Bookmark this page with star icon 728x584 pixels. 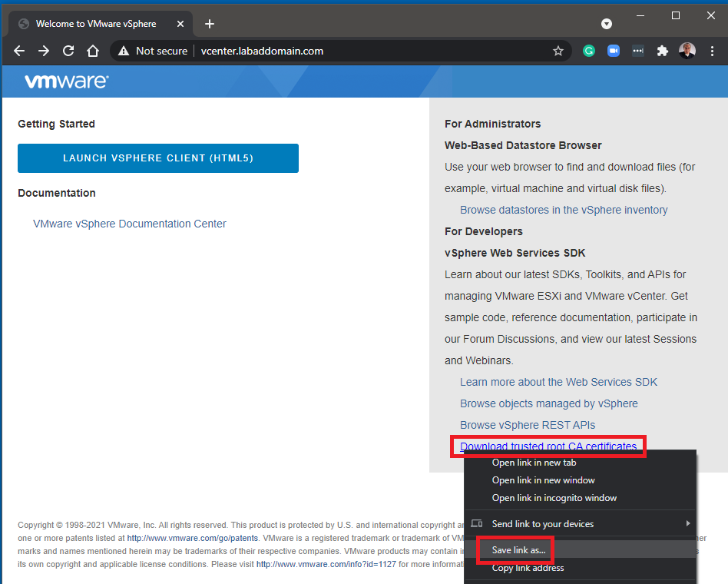[558, 51]
